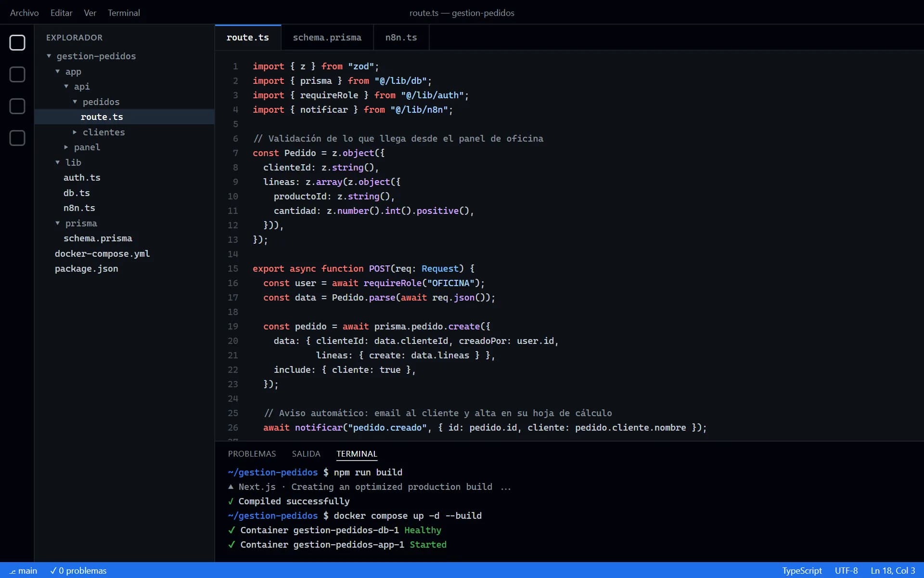The image size is (924, 578).
Task: Click the second activity bar icon
Action: click(17, 75)
